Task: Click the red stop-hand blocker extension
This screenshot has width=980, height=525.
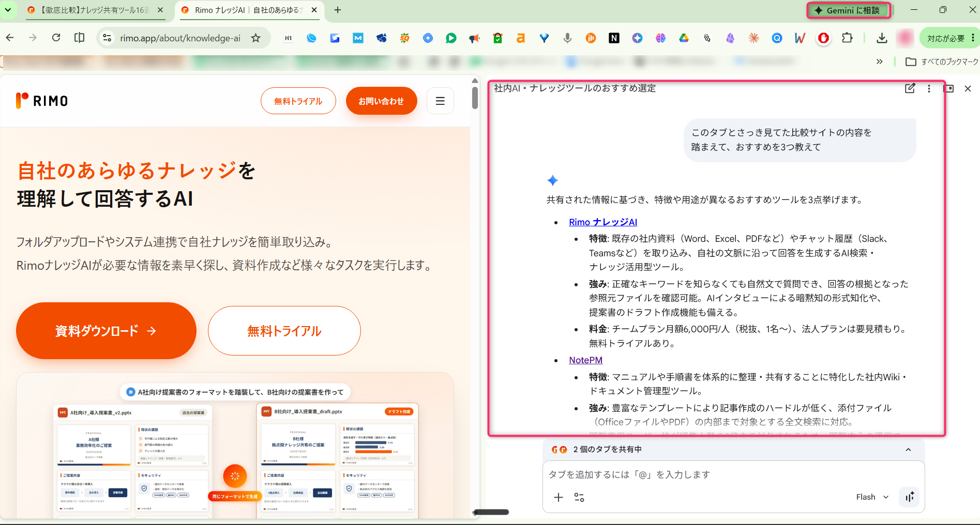Action: click(x=823, y=38)
